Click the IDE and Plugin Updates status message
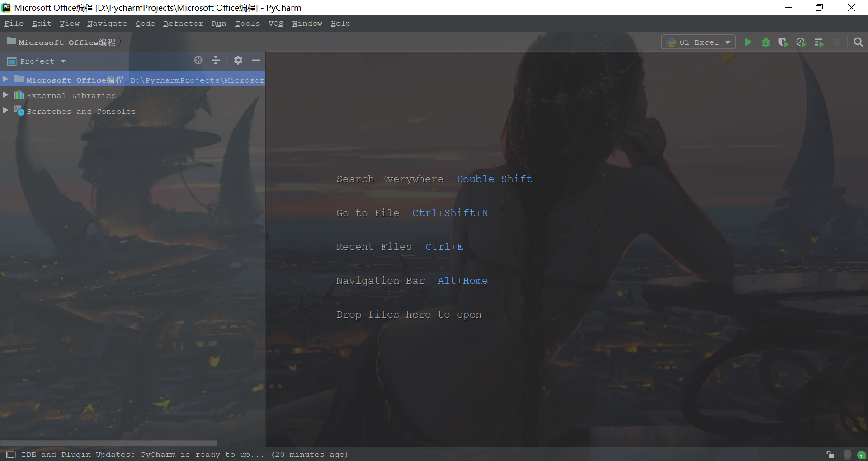This screenshot has width=868, height=461. [185, 455]
